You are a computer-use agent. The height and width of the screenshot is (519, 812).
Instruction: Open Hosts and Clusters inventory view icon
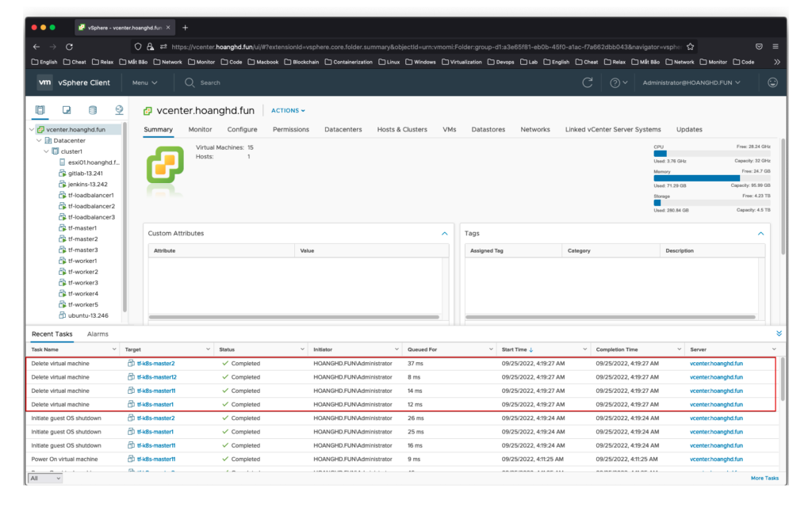point(40,109)
